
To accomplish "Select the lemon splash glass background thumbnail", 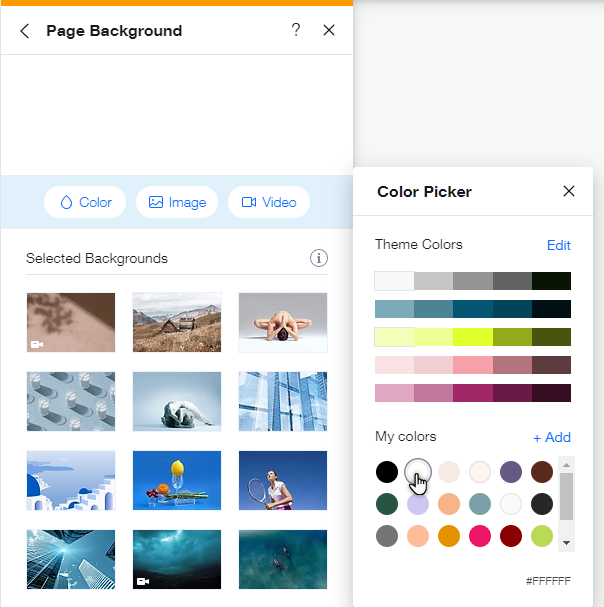I will 177,481.
